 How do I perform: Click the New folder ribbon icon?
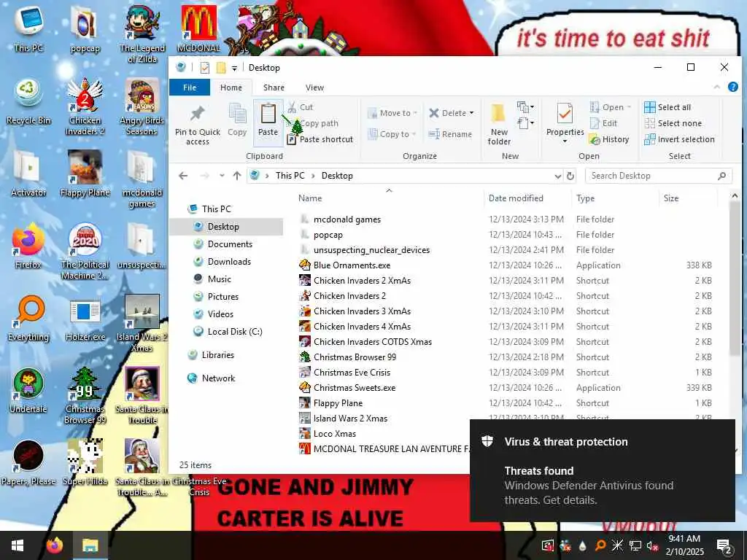click(499, 122)
